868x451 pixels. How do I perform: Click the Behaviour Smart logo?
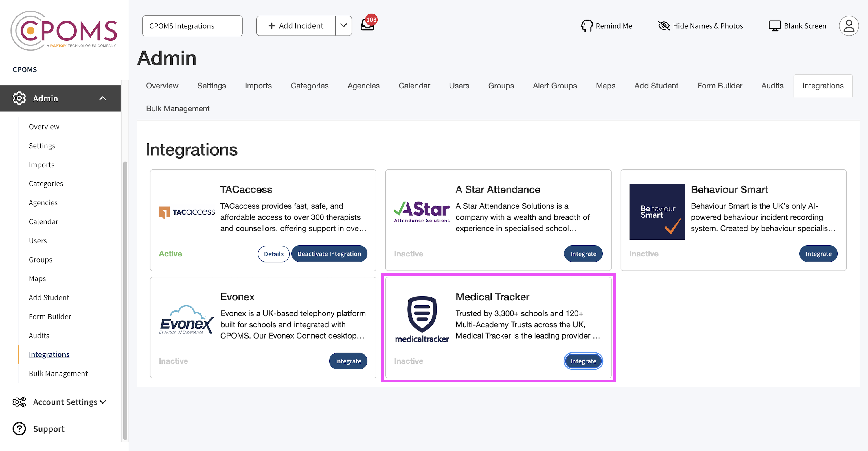(657, 212)
